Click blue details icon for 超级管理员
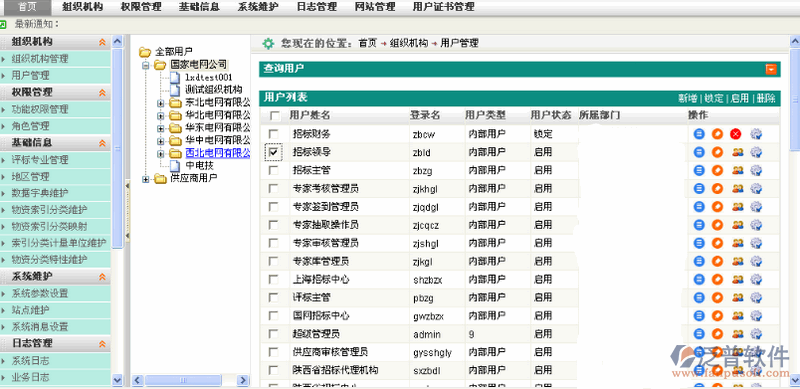Viewport: 800px width, 389px height. (x=699, y=334)
